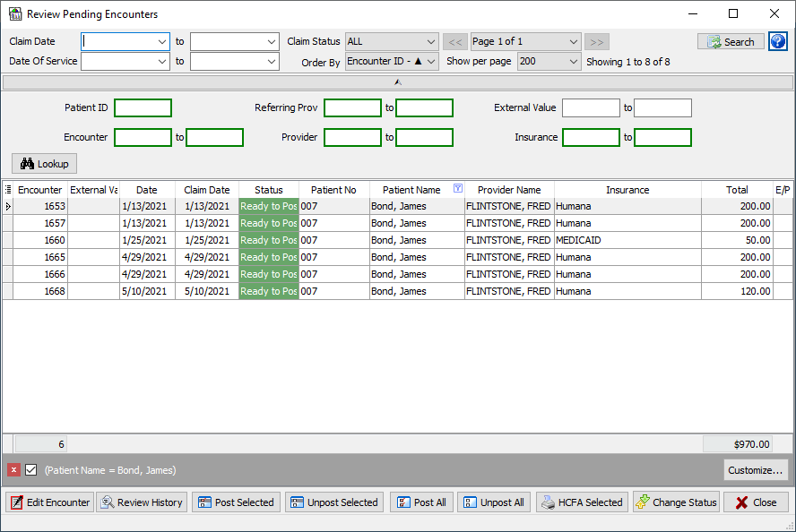Viewport: 796px width, 532px height.
Task: Click the Search button
Action: pos(731,41)
